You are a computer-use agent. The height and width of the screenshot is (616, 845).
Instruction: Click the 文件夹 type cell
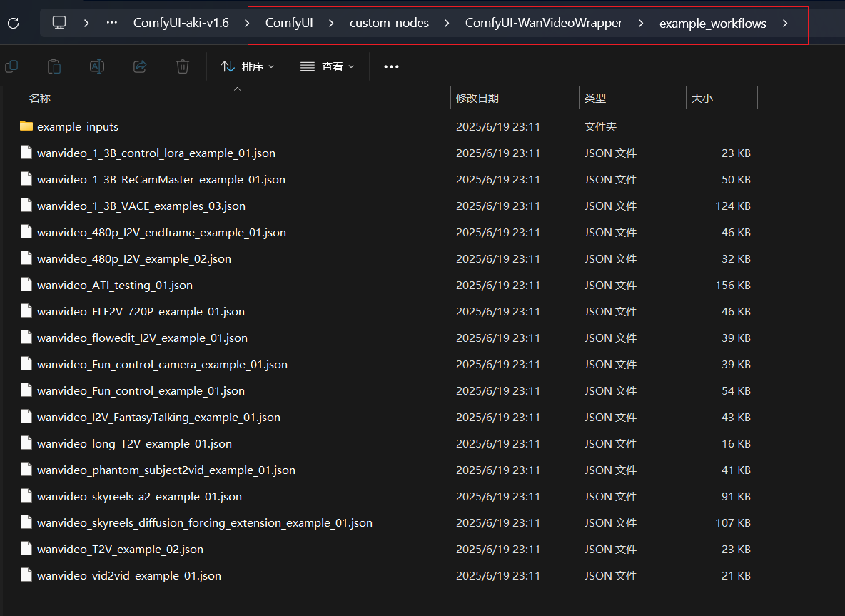600,126
